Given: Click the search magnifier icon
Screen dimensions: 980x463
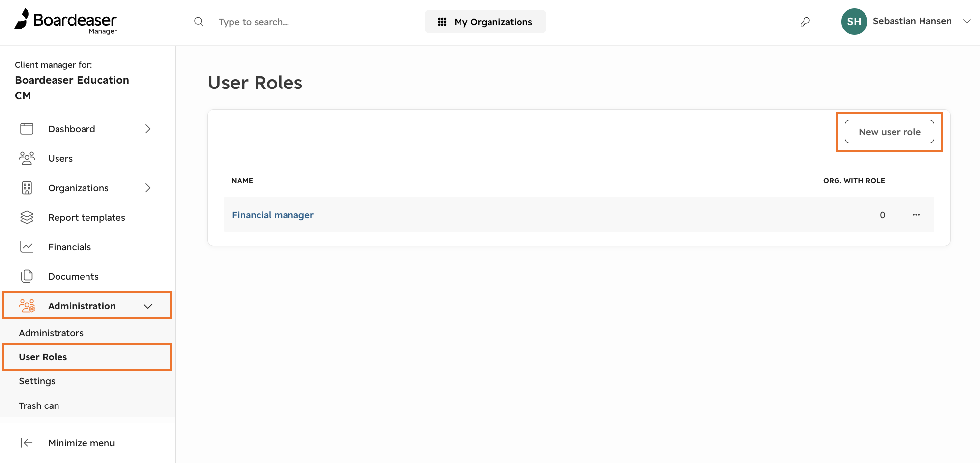Looking at the screenshot, I should click(x=199, y=22).
